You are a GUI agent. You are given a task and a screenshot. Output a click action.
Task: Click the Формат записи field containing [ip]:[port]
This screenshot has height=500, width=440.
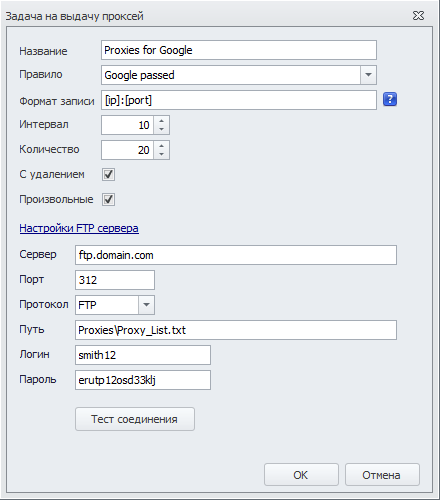239,100
